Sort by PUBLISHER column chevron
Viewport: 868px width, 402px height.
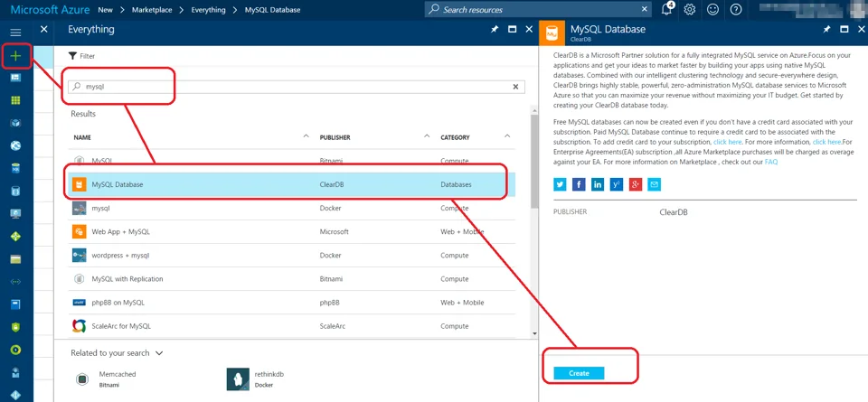click(x=427, y=136)
